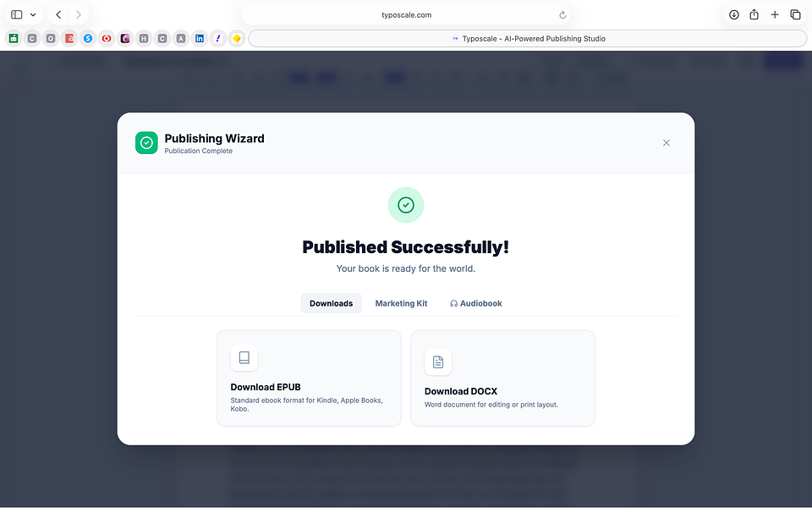The height and width of the screenshot is (508, 812).
Task: Click 'Word document for editing or print layout.' text
Action: [x=491, y=405]
